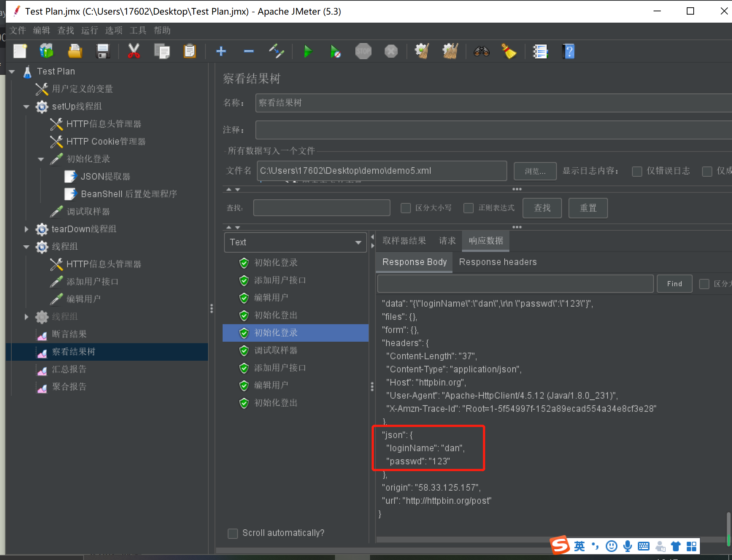Start the test with green play icon

[308, 51]
